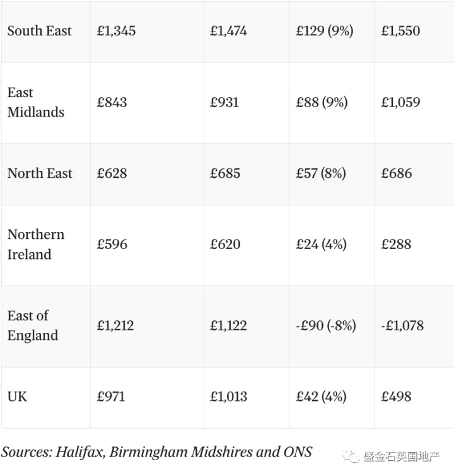
Task: Select the South East row label
Action: pos(40,31)
